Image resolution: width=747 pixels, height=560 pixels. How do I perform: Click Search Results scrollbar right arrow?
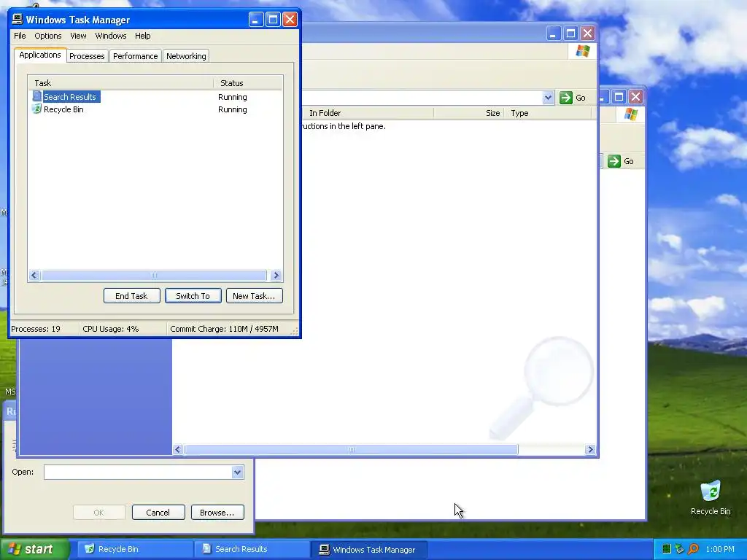(590, 449)
